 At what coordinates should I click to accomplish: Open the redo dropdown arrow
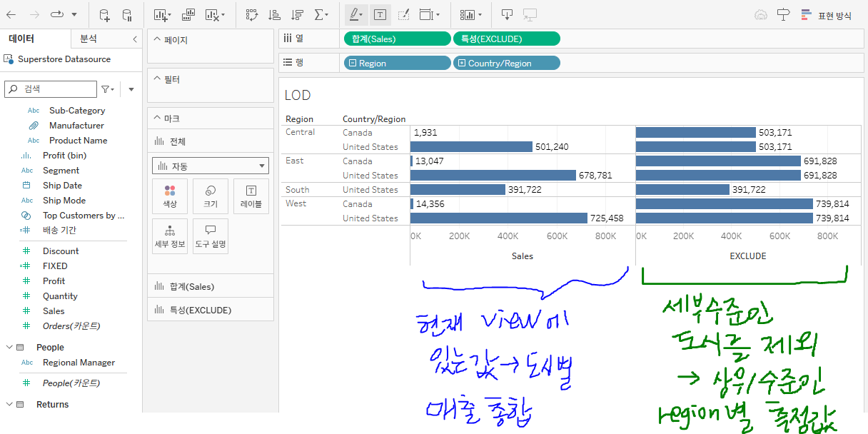pos(74,14)
